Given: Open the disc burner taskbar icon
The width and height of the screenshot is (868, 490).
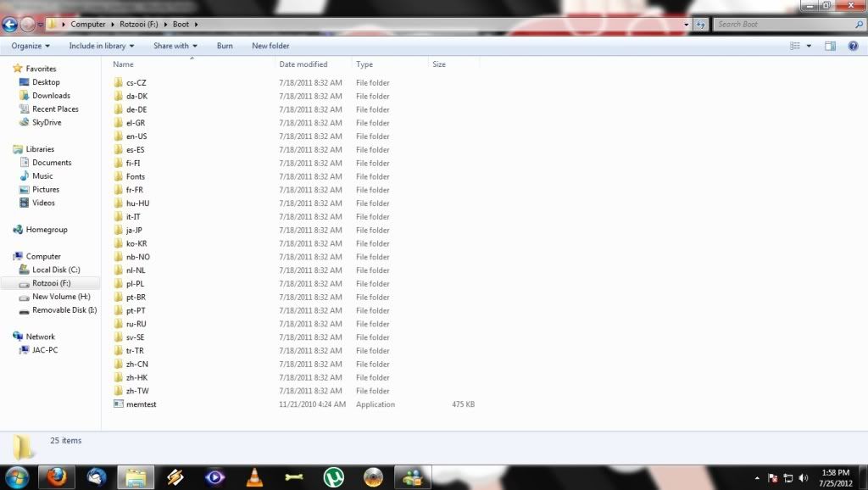Looking at the screenshot, I should coord(373,477).
